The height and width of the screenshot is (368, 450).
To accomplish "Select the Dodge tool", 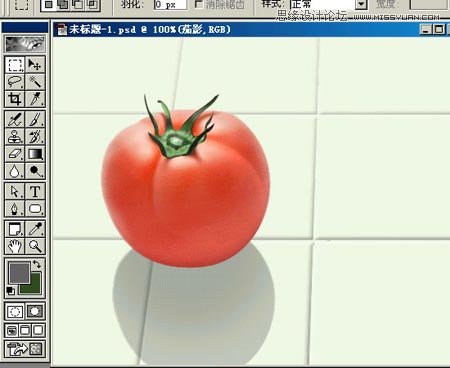I will (x=35, y=171).
